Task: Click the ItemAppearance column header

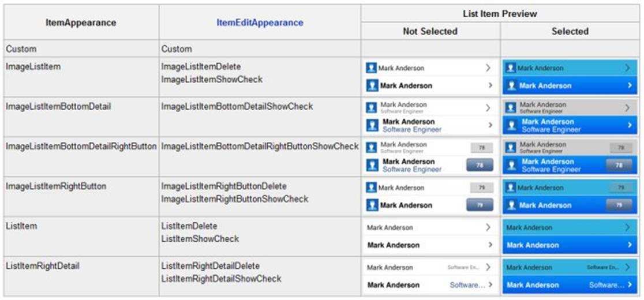Action: pos(81,22)
